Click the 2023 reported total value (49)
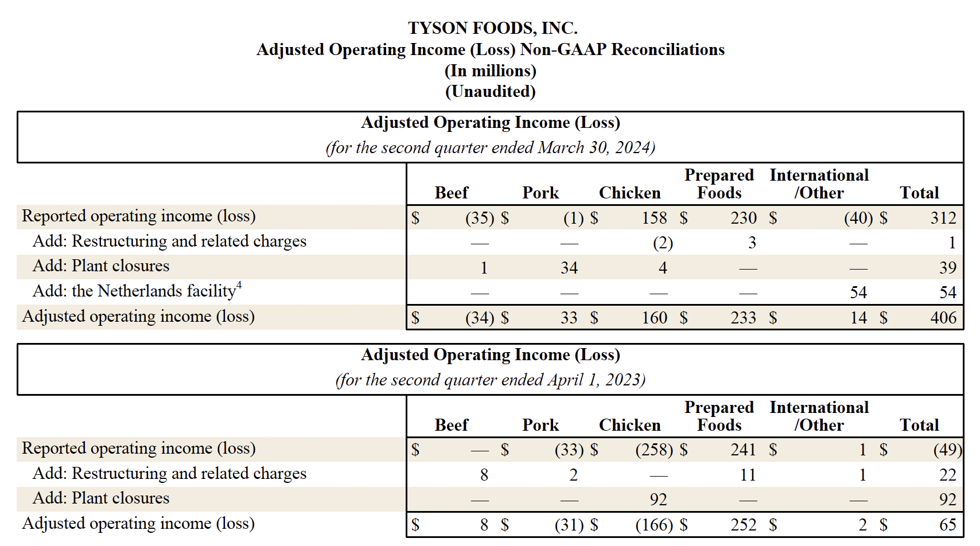The image size is (980, 546). [x=947, y=450]
